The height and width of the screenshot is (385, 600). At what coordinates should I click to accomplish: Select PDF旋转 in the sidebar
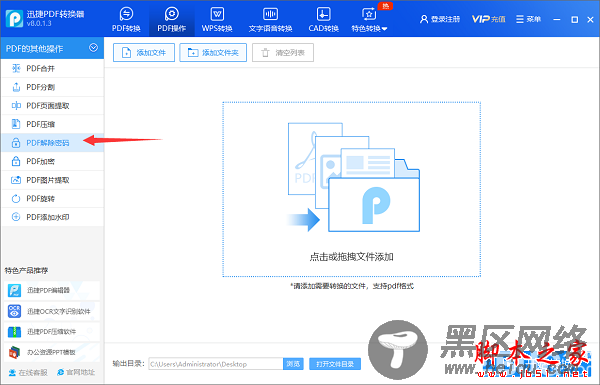52,199
